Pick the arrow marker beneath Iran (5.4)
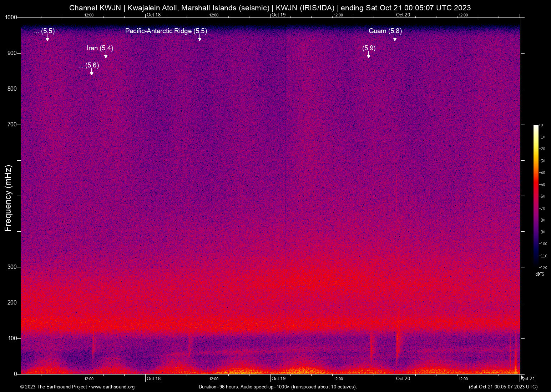 point(106,55)
